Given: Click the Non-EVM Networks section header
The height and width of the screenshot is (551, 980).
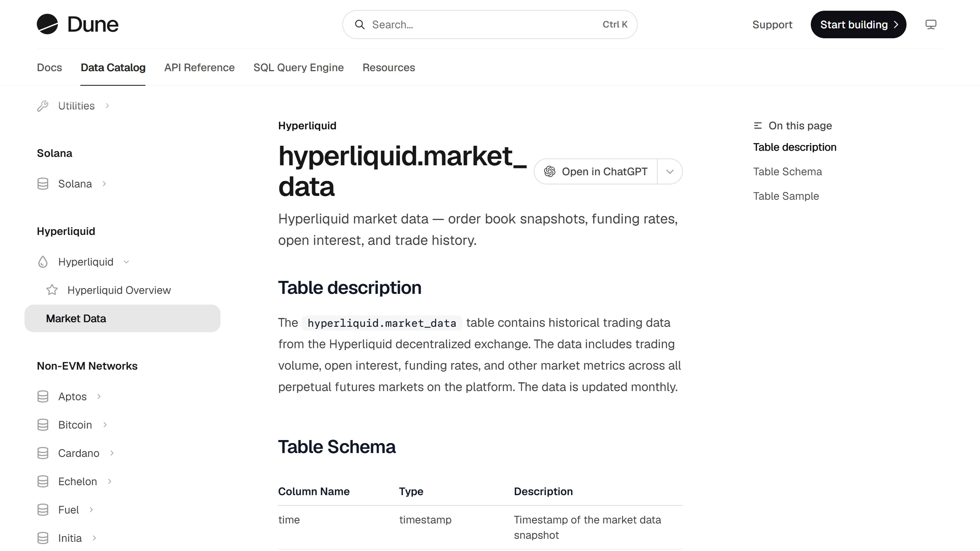Looking at the screenshot, I should click(x=87, y=366).
